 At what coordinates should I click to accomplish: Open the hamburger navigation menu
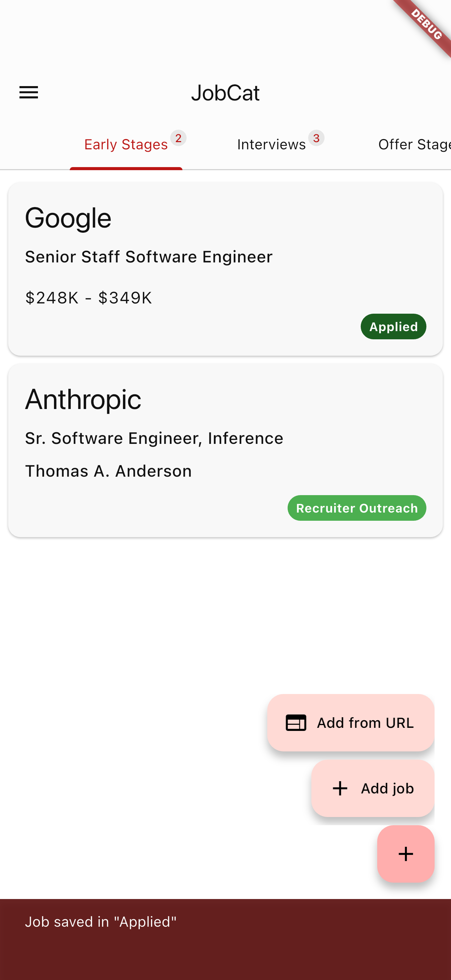click(29, 93)
